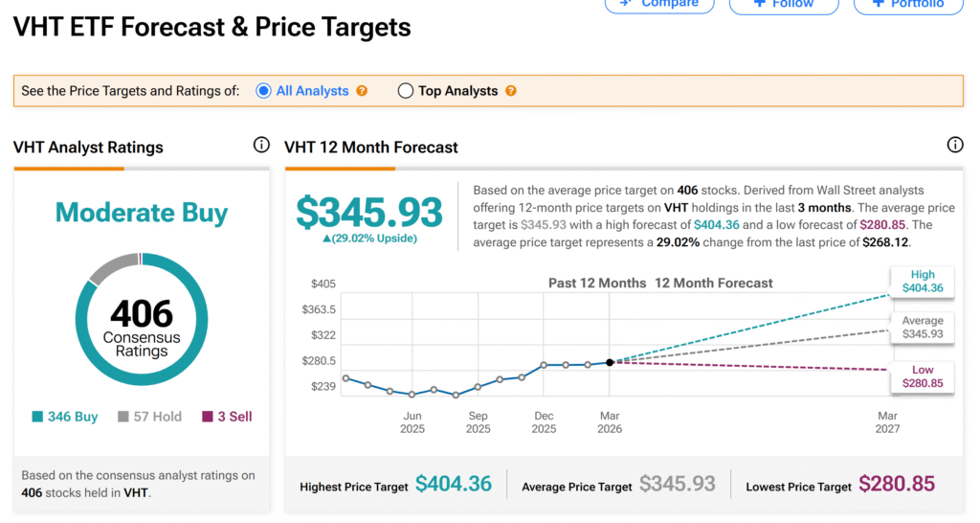The image size is (980, 523).
Task: Click help icon beside Top Analysts
Action: tap(511, 91)
